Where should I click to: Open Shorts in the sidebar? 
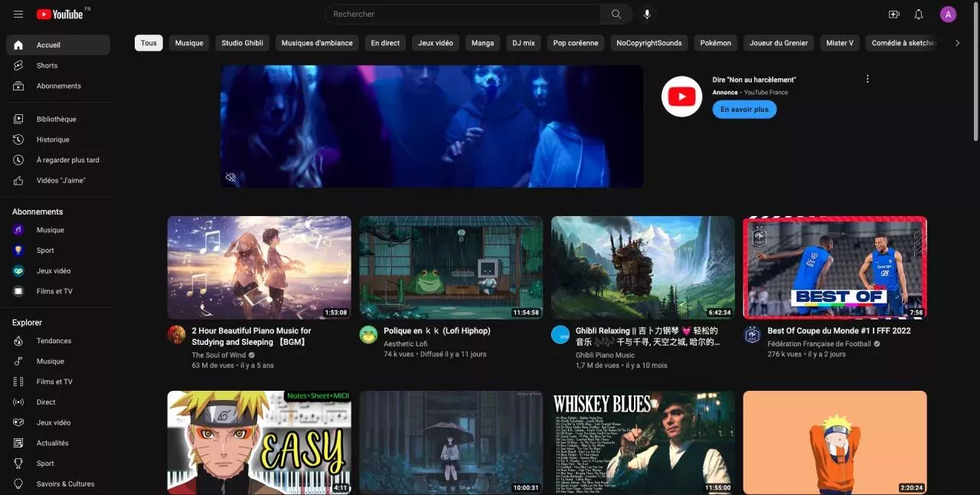(x=58, y=65)
